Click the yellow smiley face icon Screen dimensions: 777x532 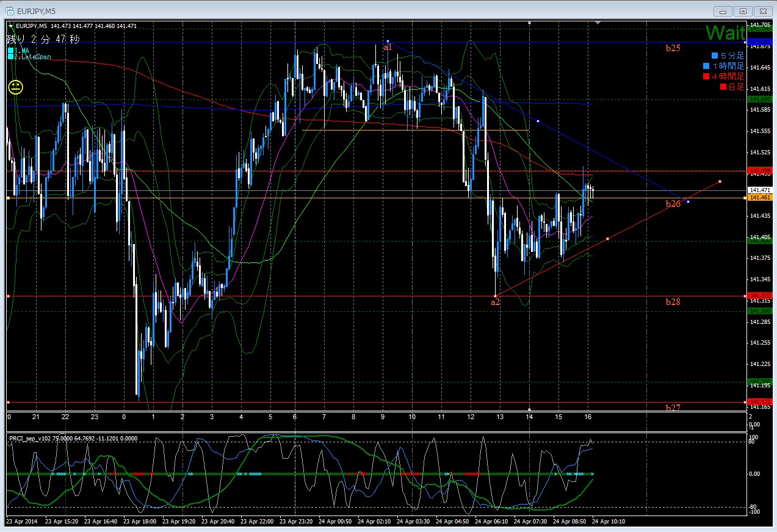coord(15,87)
